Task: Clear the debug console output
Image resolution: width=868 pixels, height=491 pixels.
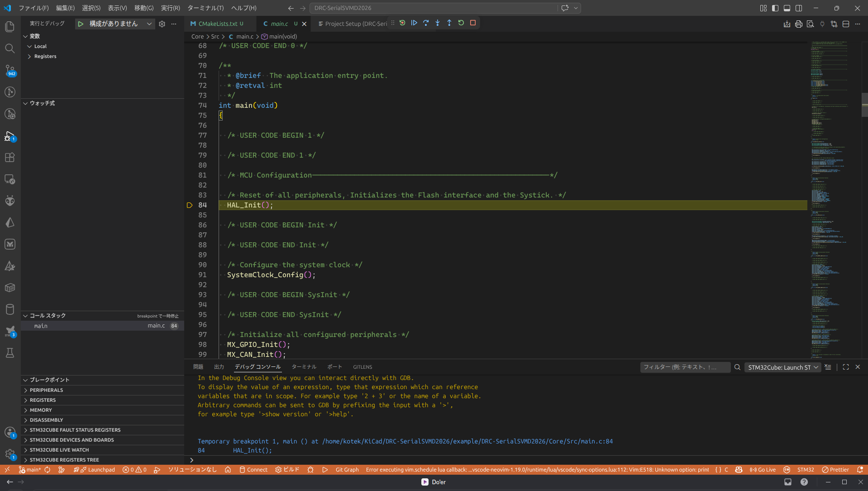Action: pyautogui.click(x=828, y=367)
